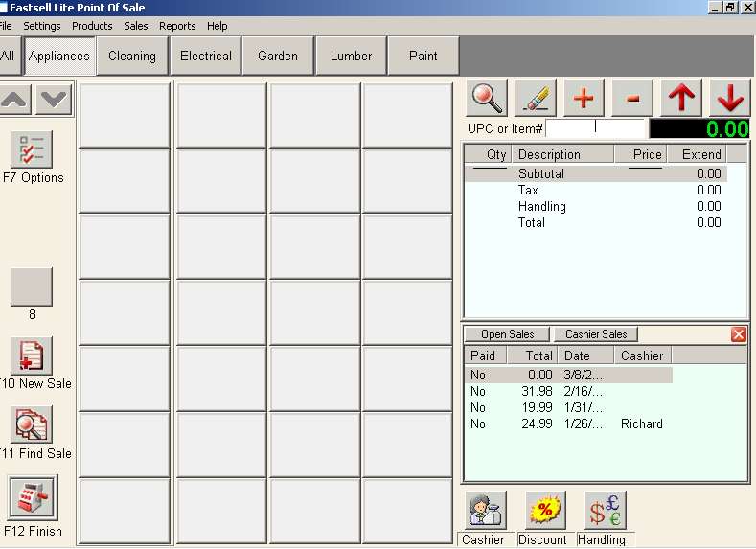This screenshot has height=549, width=756.
Task: Open F7 Options checklist icon
Action: click(32, 150)
